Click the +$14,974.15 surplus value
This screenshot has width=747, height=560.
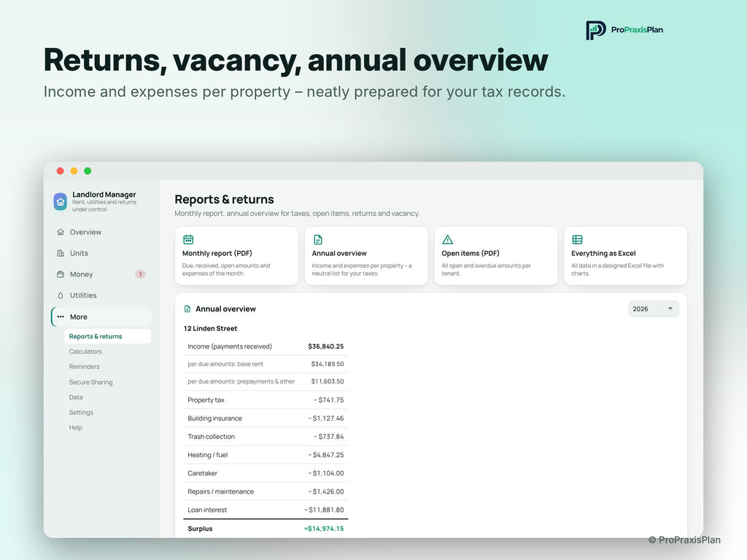pos(324,529)
